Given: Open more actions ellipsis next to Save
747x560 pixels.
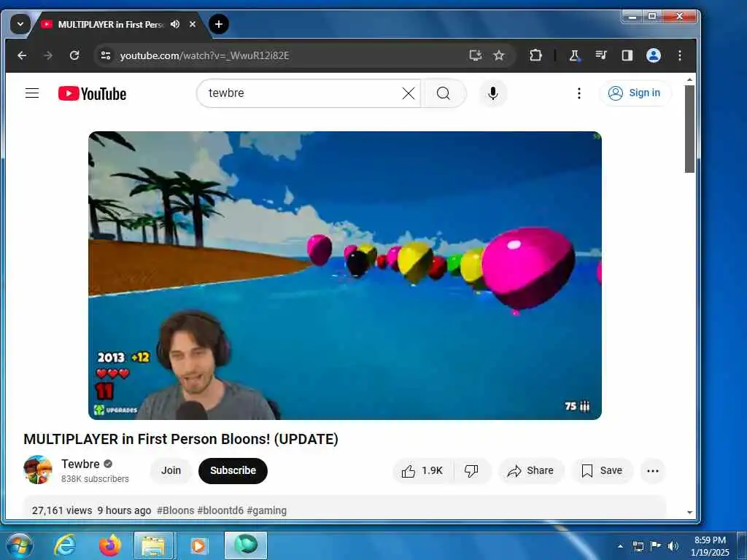Looking at the screenshot, I should pos(653,471).
